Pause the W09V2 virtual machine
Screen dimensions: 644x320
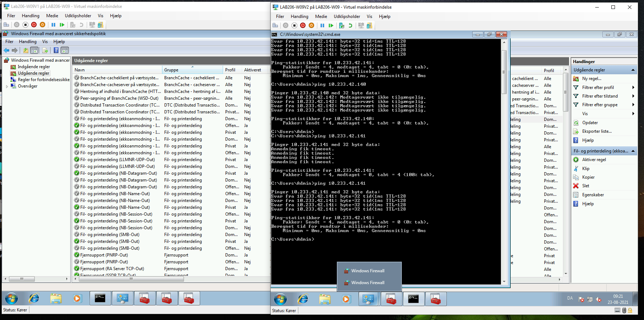[x=322, y=25]
